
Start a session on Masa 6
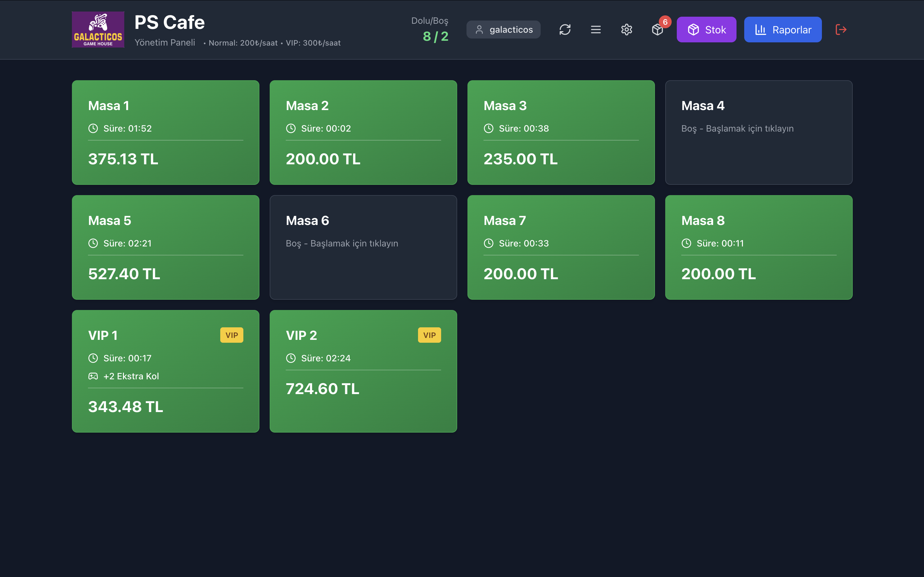tap(363, 247)
